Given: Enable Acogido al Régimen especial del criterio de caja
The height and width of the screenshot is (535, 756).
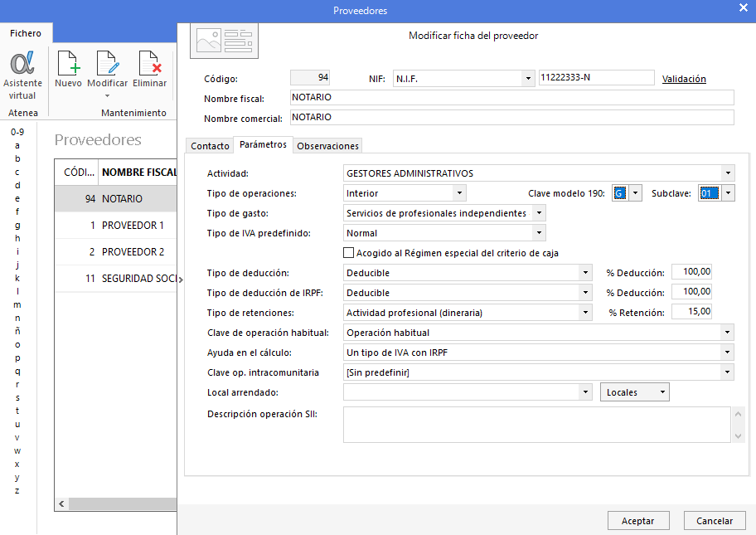Looking at the screenshot, I should [348, 253].
